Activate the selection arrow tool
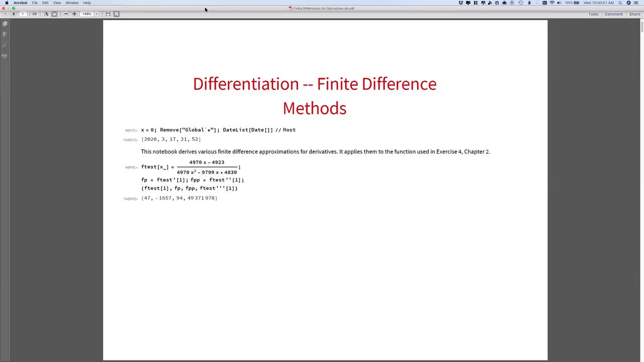The width and height of the screenshot is (644, 362). click(x=47, y=14)
